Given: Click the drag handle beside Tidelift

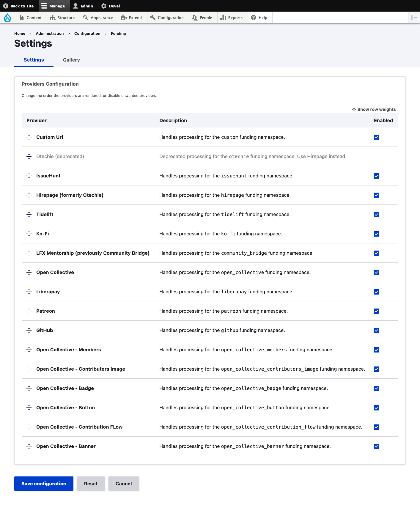Looking at the screenshot, I should (29, 214).
